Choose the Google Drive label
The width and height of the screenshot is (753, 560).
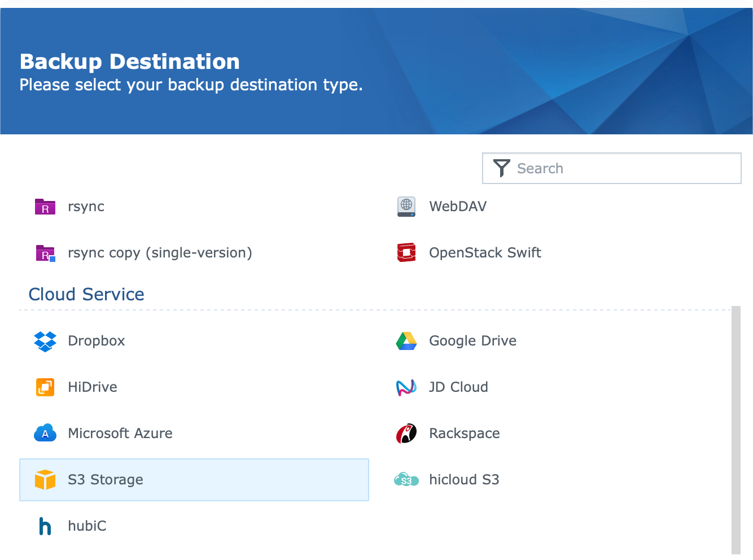pos(473,341)
